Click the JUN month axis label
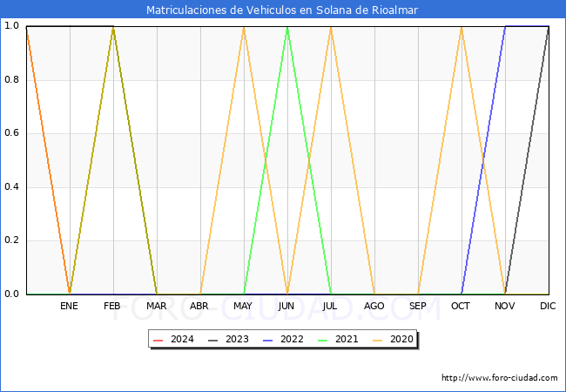The image size is (566, 392). pos(286,306)
